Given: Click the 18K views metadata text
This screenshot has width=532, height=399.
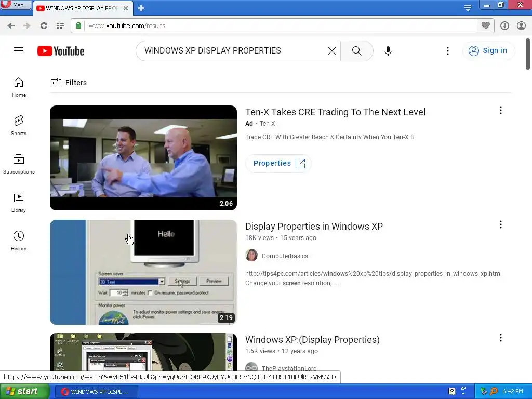Looking at the screenshot, I should (259, 238).
